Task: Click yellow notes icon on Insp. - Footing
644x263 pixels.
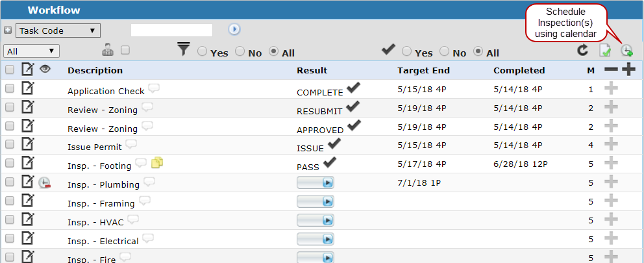Action: click(x=157, y=163)
